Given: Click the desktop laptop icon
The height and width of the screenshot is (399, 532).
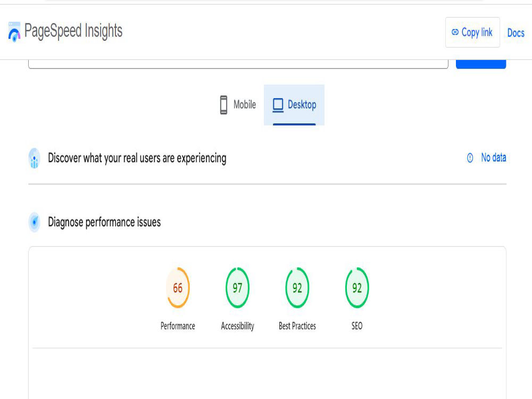Looking at the screenshot, I should [x=278, y=105].
